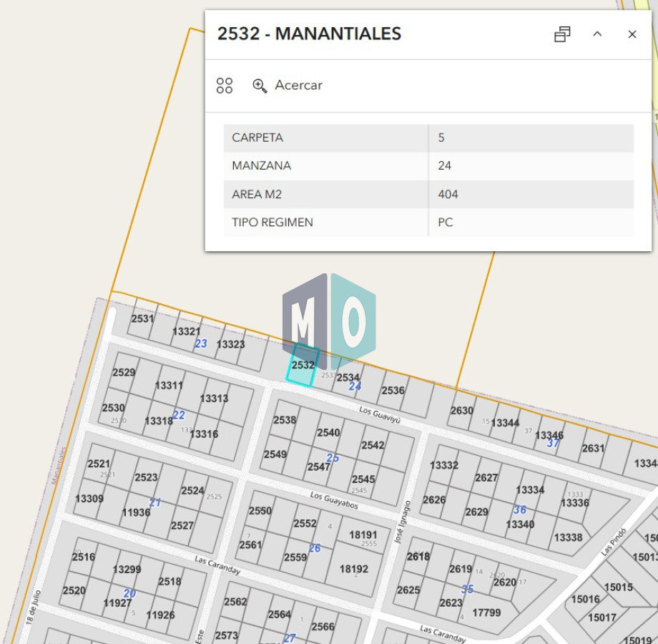The image size is (658, 644).
Task: Click the Acercar zoom button
Action: (288, 85)
